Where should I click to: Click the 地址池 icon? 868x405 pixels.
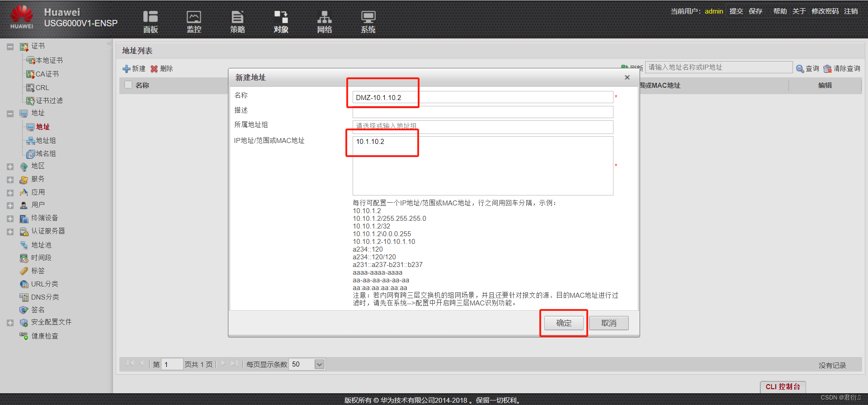click(24, 245)
